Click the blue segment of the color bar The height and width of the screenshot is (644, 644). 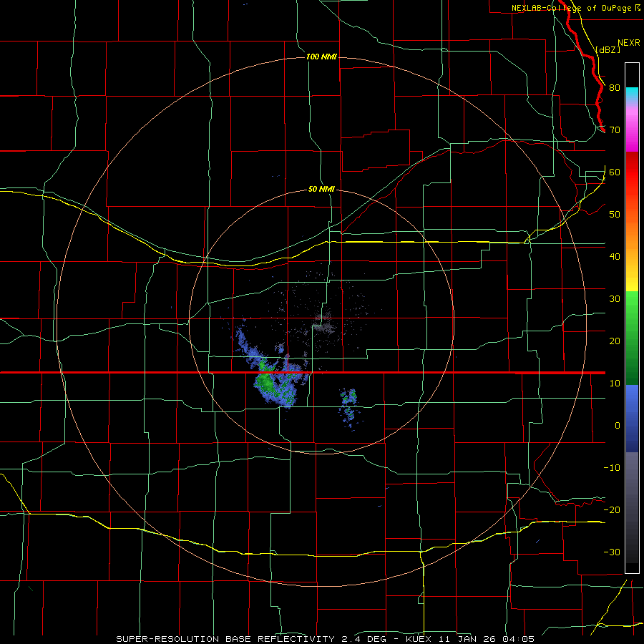point(632,419)
